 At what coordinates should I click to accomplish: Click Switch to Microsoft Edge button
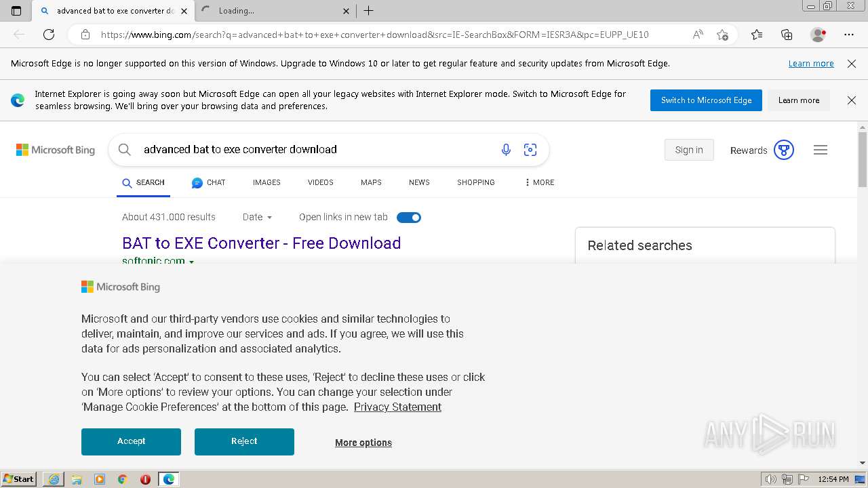[x=706, y=100]
